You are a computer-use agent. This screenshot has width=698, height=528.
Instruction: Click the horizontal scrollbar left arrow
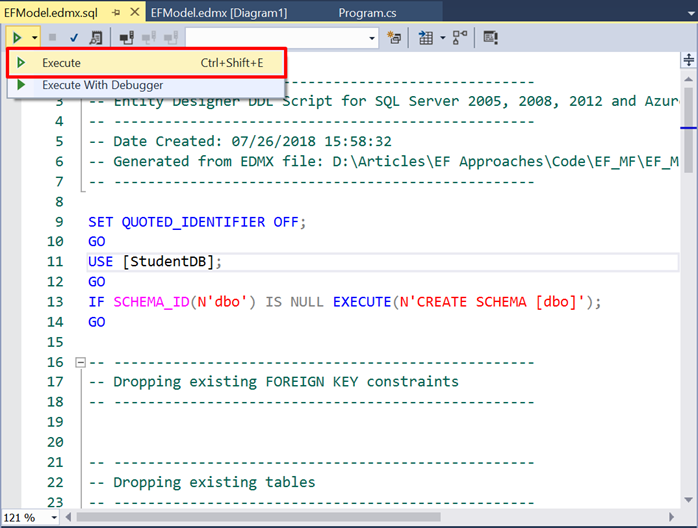[x=68, y=517]
